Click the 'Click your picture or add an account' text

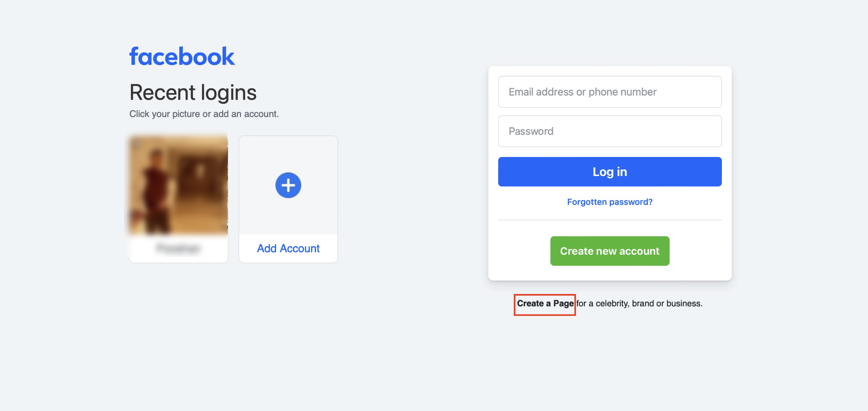204,114
